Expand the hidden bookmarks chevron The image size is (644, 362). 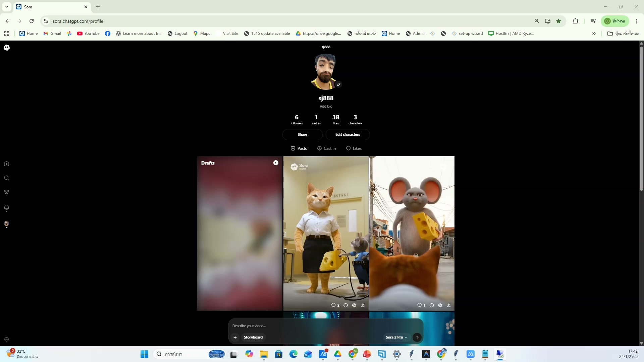[594, 34]
